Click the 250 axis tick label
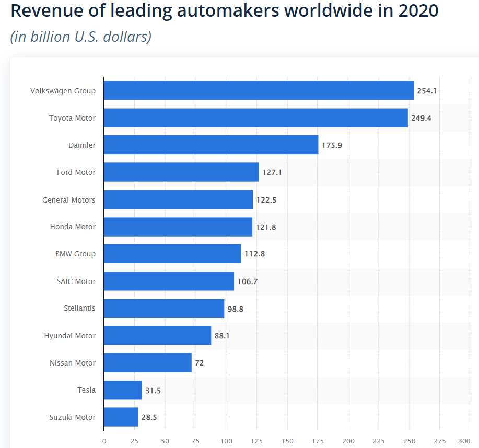This screenshot has height=448, width=479. (x=410, y=441)
